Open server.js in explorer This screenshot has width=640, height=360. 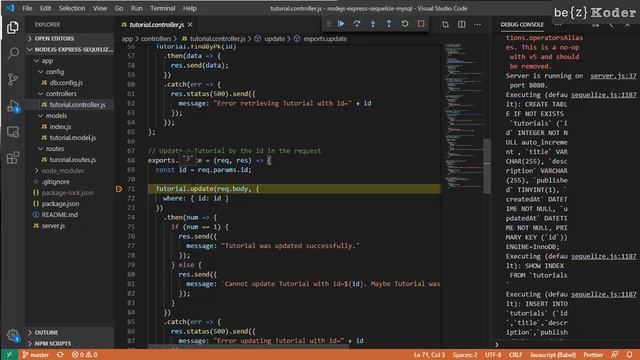tap(53, 226)
